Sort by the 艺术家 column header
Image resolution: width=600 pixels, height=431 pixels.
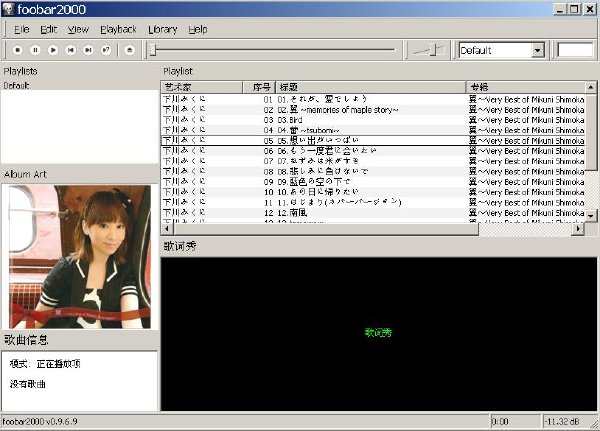tap(202, 87)
